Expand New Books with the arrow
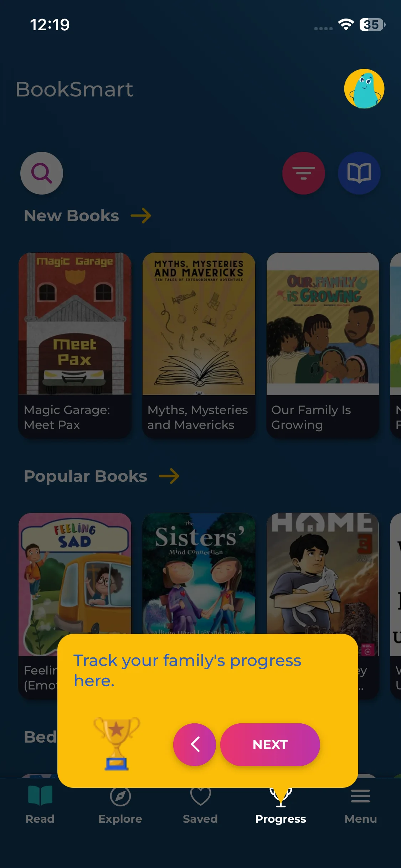401x868 pixels. pyautogui.click(x=141, y=216)
